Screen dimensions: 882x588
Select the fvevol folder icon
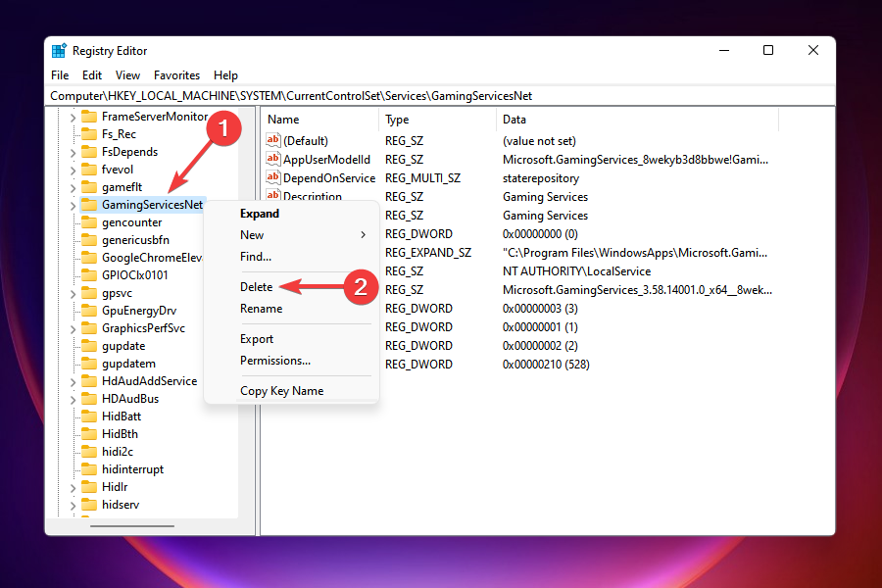(89, 170)
